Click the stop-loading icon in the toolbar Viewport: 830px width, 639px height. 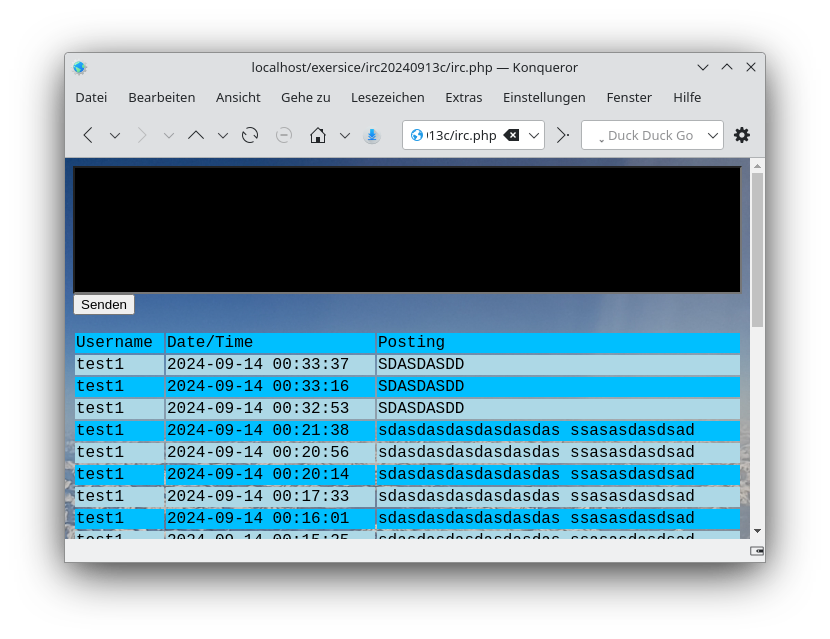tap(284, 135)
